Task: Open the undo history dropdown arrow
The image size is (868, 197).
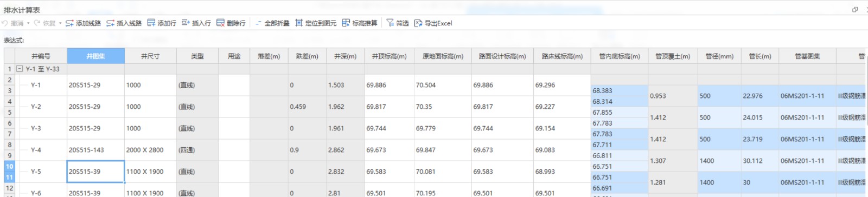Action: (x=28, y=23)
